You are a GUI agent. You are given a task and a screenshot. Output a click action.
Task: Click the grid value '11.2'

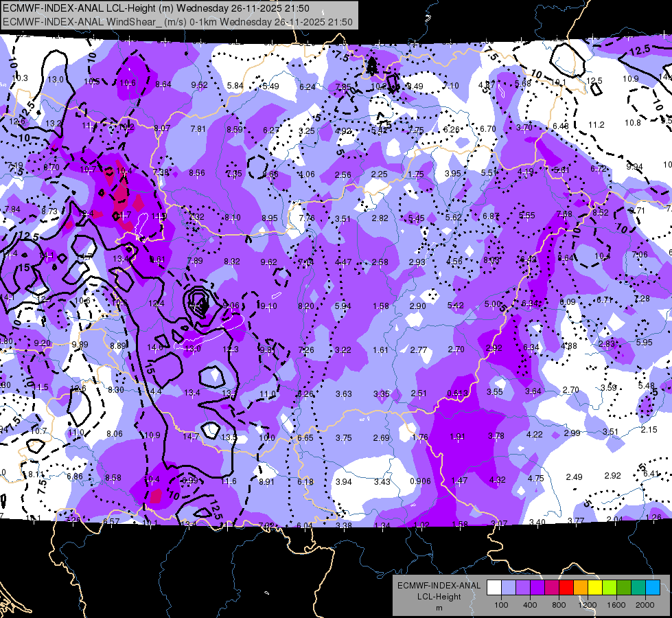tap(596, 124)
